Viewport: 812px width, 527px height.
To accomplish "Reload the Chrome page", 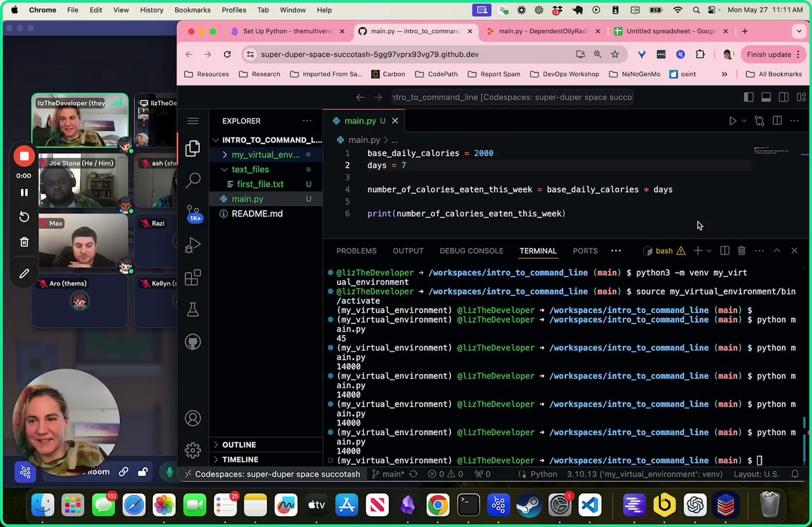I will click(227, 55).
